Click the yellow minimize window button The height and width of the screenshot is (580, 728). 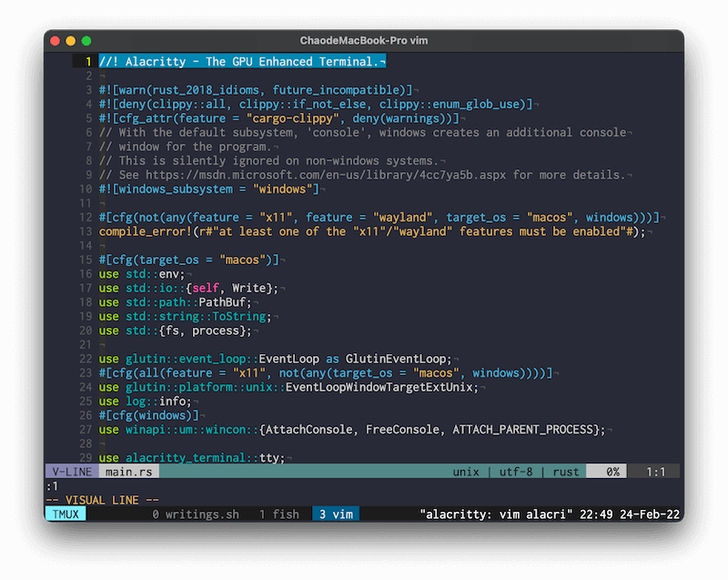point(70,41)
